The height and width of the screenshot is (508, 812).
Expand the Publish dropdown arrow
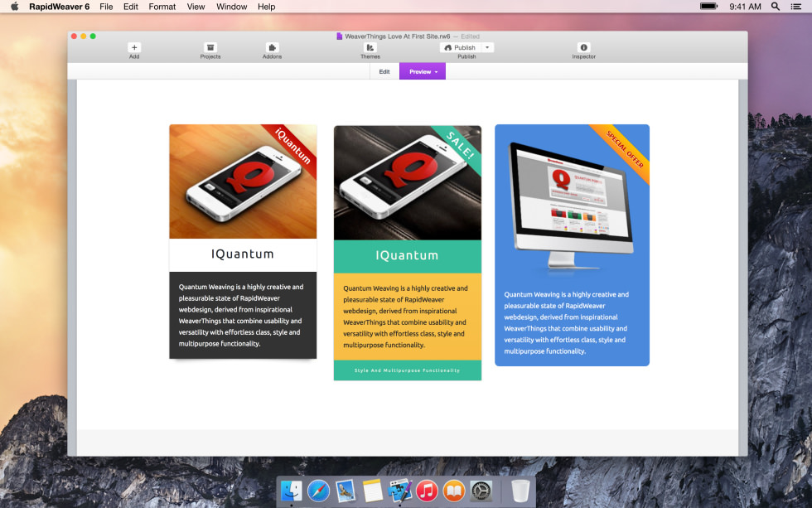pos(487,47)
